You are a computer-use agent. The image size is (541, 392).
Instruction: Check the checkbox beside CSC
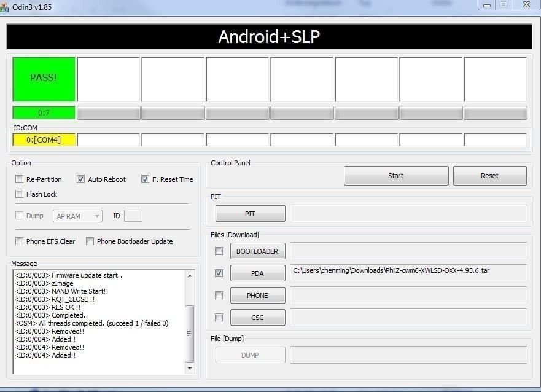tap(219, 318)
